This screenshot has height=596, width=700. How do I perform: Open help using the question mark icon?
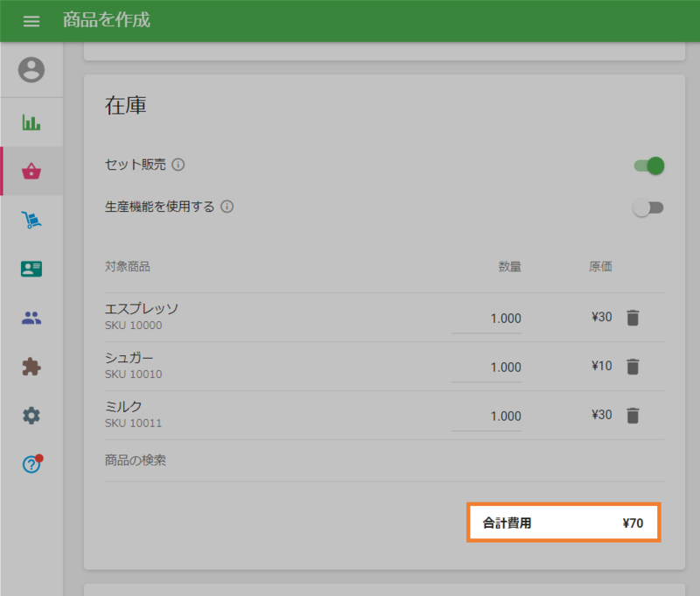pos(30,464)
